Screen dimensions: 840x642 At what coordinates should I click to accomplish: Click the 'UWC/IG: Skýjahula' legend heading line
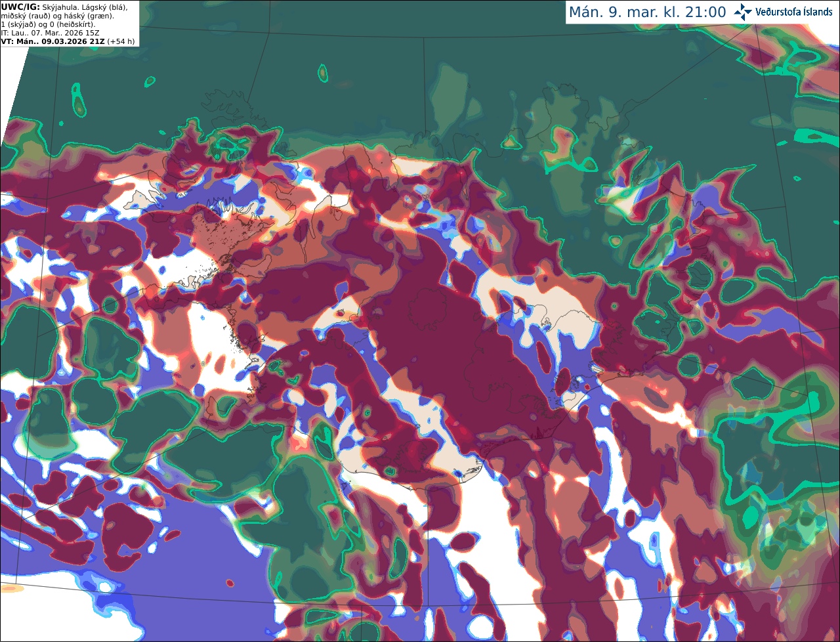(x=64, y=7)
